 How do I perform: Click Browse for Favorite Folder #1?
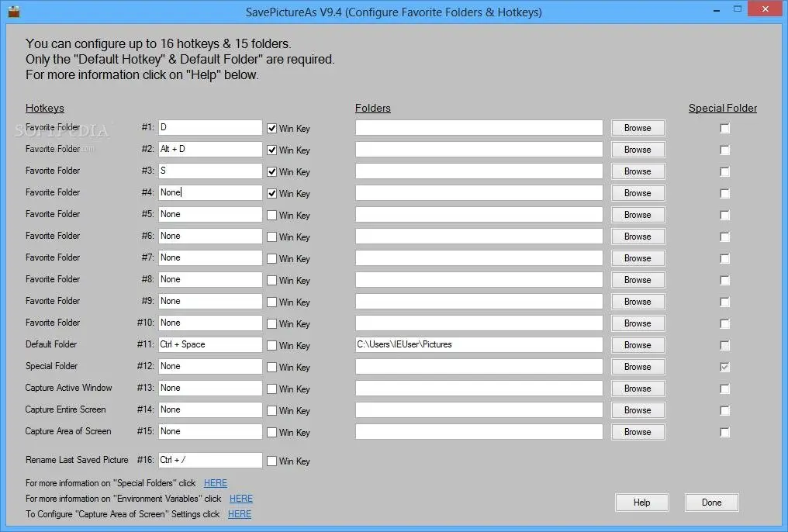pos(638,128)
